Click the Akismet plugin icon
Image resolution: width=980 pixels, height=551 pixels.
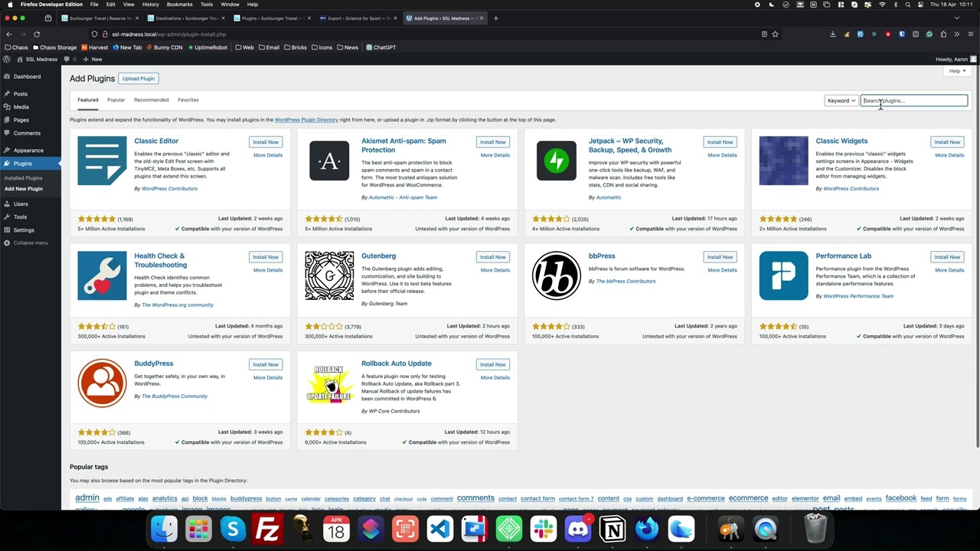pos(329,161)
